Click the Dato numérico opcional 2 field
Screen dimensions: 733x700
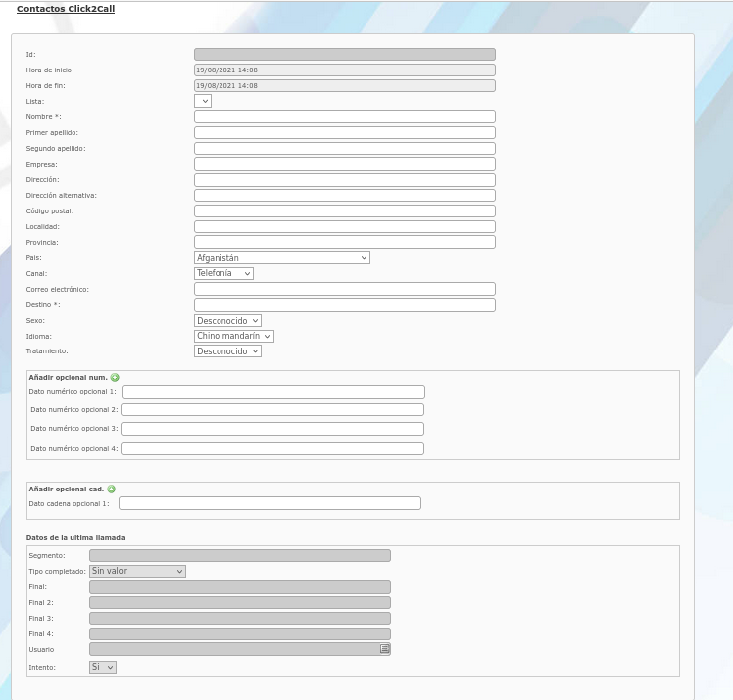click(272, 410)
